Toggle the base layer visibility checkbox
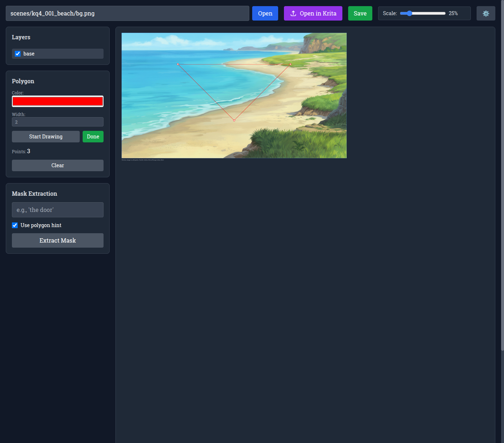Screen dimensions: 504x443 click(18, 54)
